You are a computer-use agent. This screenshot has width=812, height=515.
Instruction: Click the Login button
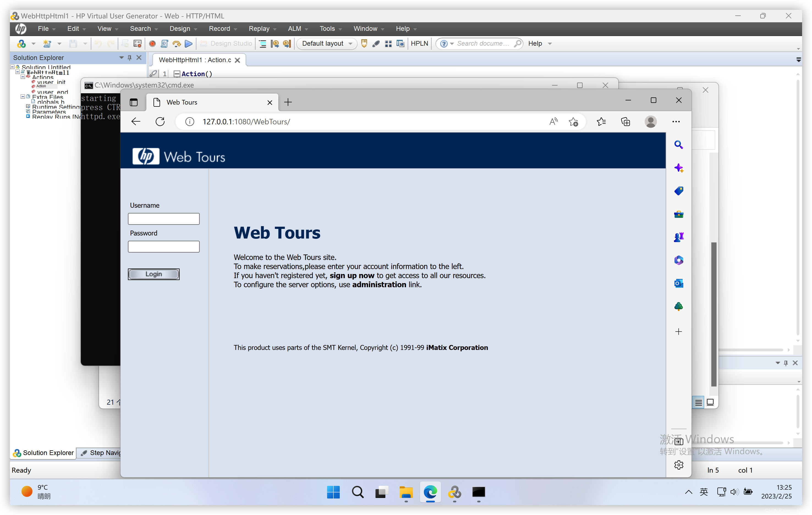click(153, 274)
